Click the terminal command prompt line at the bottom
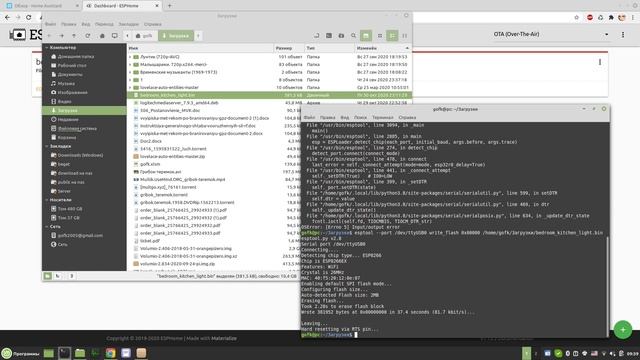 [x=453, y=335]
